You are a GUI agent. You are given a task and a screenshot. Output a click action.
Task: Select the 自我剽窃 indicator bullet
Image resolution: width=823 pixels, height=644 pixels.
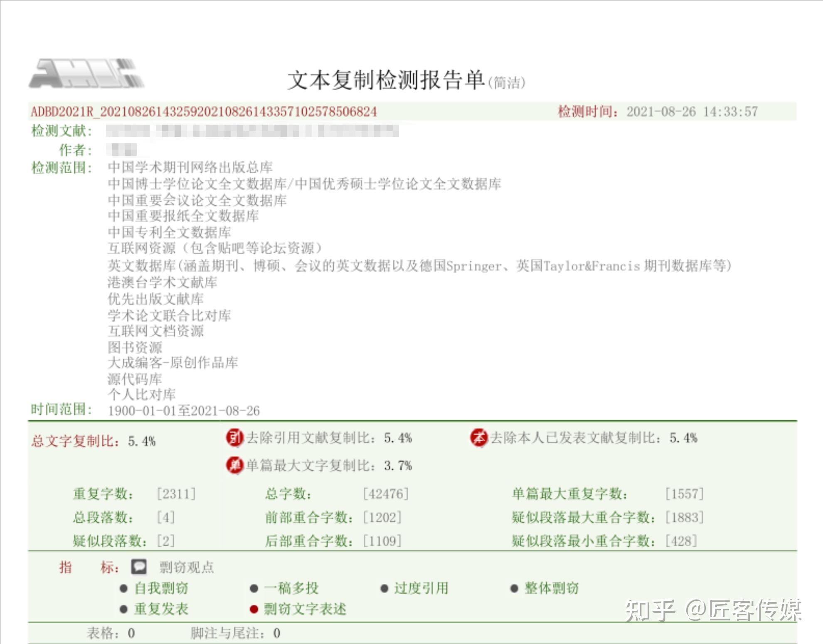click(123, 588)
